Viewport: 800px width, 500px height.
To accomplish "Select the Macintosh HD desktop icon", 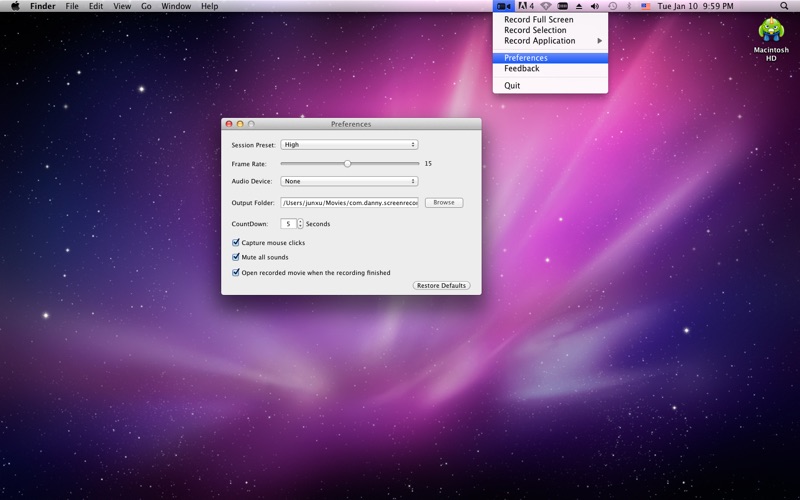I will [x=771, y=39].
